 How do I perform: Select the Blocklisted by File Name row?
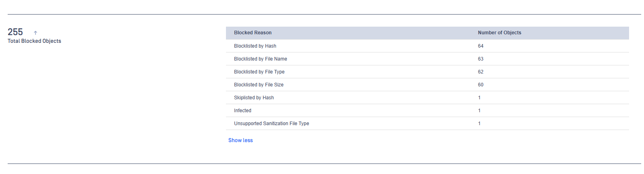point(427,59)
